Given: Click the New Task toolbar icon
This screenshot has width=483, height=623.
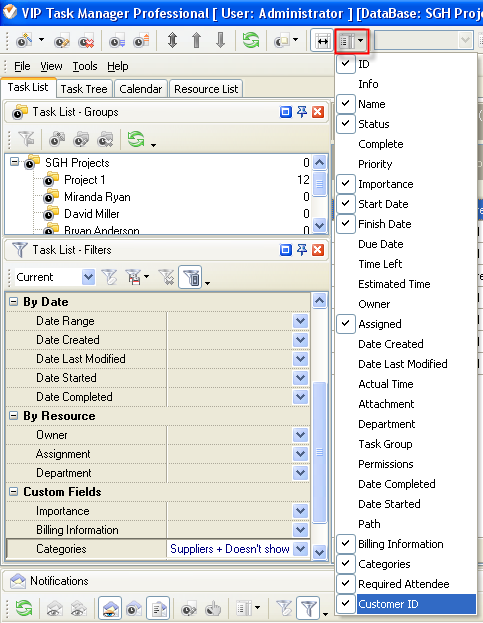Looking at the screenshot, I should pyautogui.click(x=25, y=40).
